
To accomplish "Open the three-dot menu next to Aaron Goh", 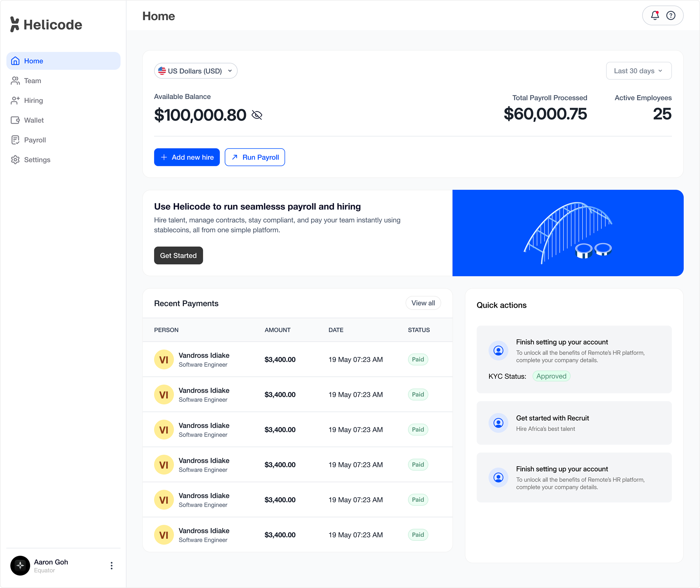I will 112,566.
